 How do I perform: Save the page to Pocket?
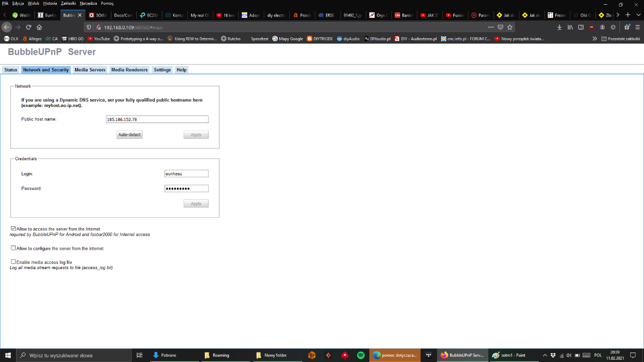[501, 27]
